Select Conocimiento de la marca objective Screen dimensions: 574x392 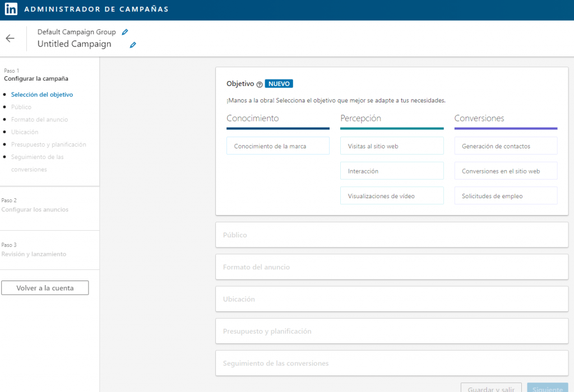click(x=278, y=146)
